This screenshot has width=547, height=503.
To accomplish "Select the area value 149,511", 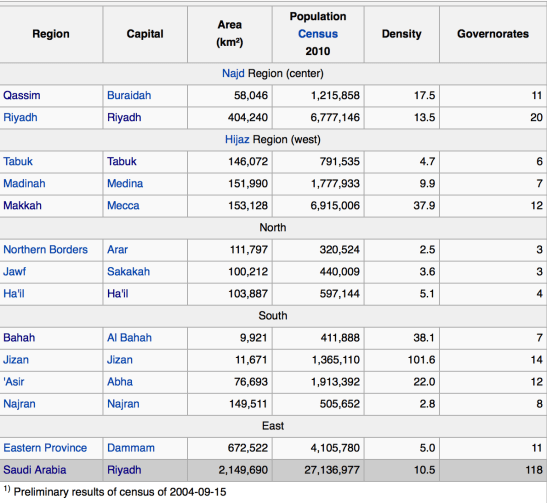I will coord(248,404).
